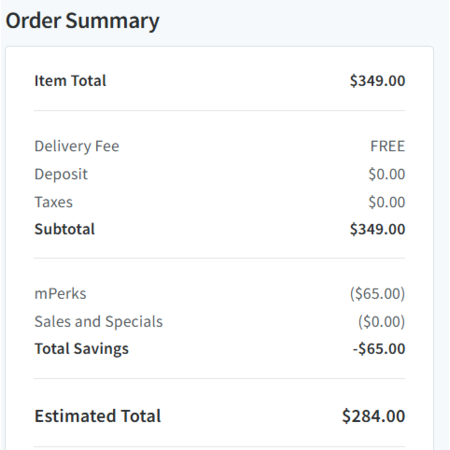Click the mPerks label
The height and width of the screenshot is (450, 450).
tap(60, 294)
